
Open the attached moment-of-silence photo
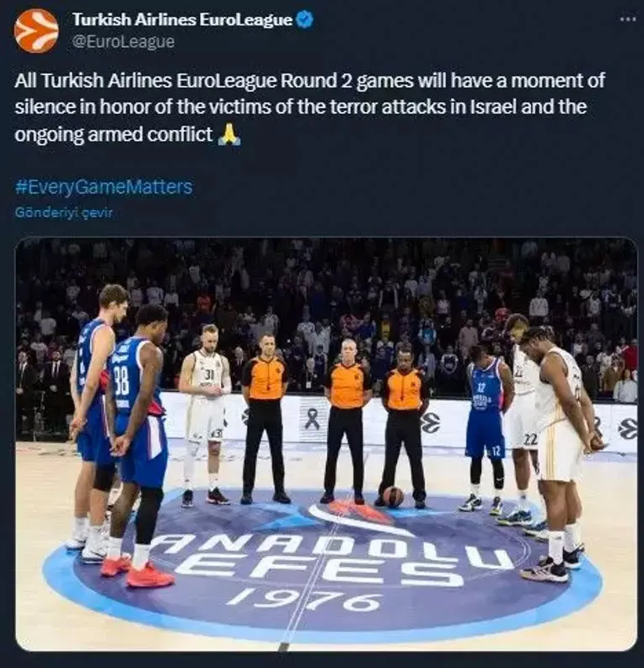(x=326, y=444)
